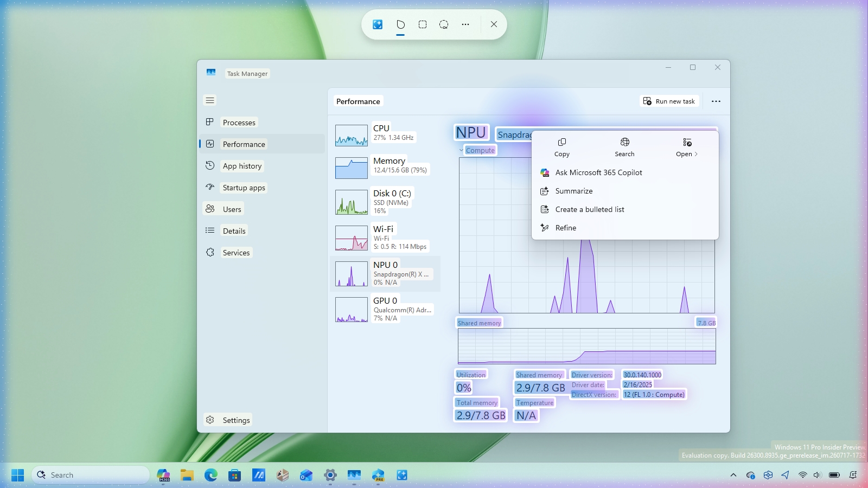Select the freeform selection tool in top toolbar
Screen dimensions: 868x488
click(400, 24)
